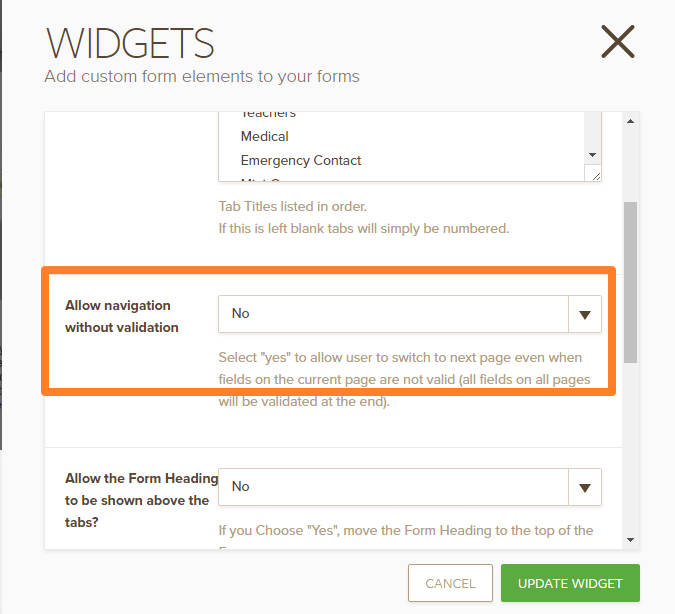Place cursor on the 'Emergency Contact' tab title line

[x=301, y=160]
